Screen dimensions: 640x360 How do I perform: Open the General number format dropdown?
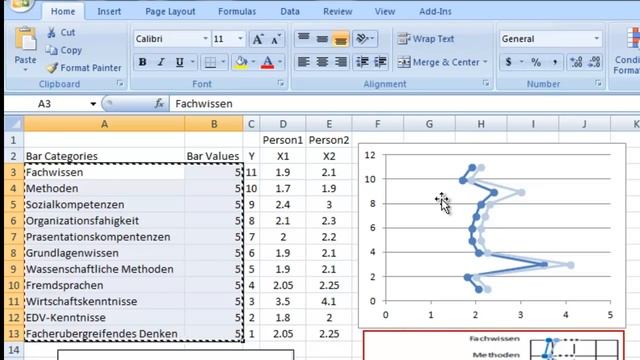point(597,39)
